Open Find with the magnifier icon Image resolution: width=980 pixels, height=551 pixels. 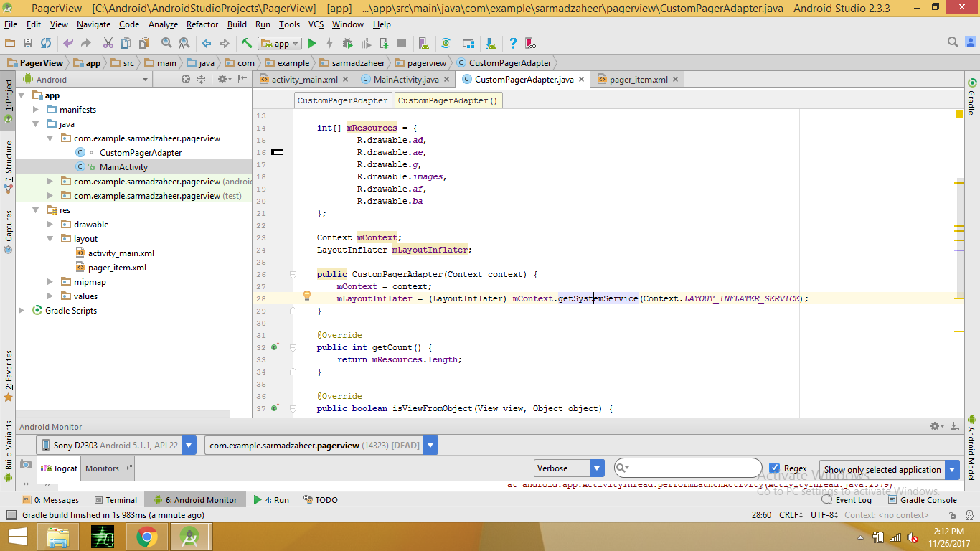click(166, 44)
